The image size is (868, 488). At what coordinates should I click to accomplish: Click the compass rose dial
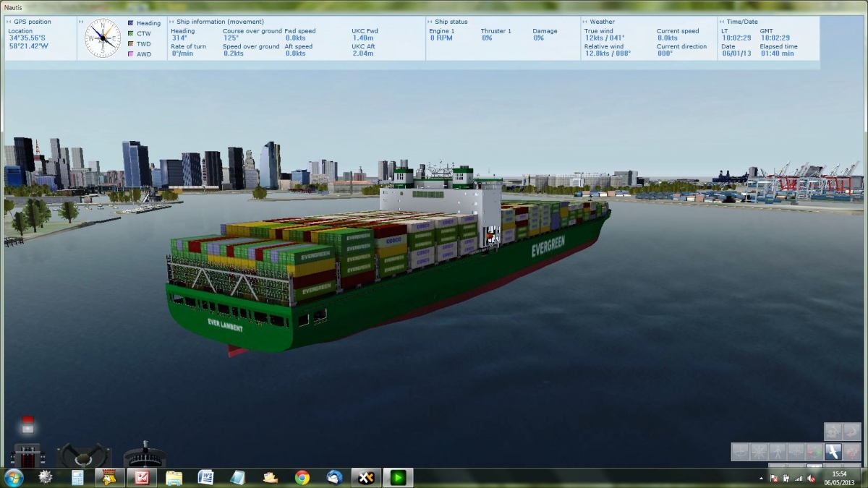(x=103, y=39)
